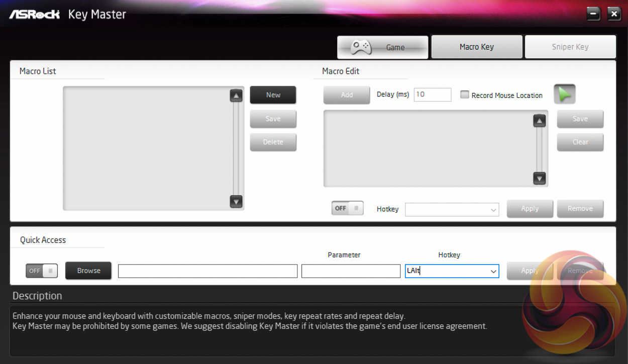Image resolution: width=628 pixels, height=364 pixels.
Task: Click Macro List scroll down arrow
Action: click(236, 201)
